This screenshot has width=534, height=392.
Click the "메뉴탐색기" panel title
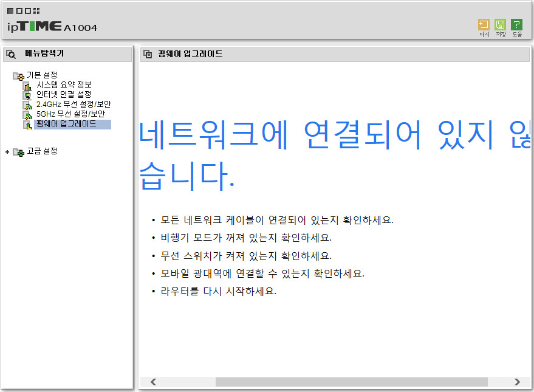[44, 53]
